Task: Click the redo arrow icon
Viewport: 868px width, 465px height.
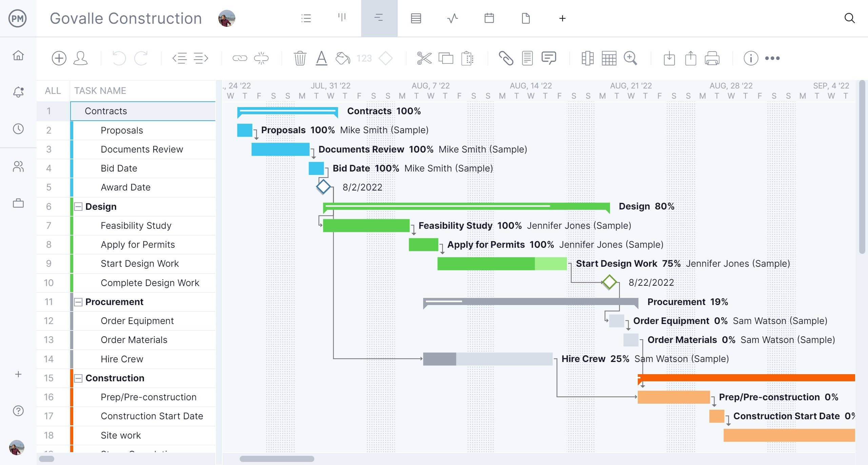Action: pyautogui.click(x=141, y=58)
